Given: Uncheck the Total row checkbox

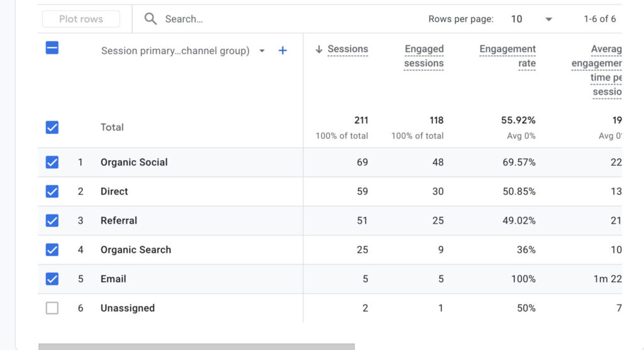Looking at the screenshot, I should [x=52, y=127].
